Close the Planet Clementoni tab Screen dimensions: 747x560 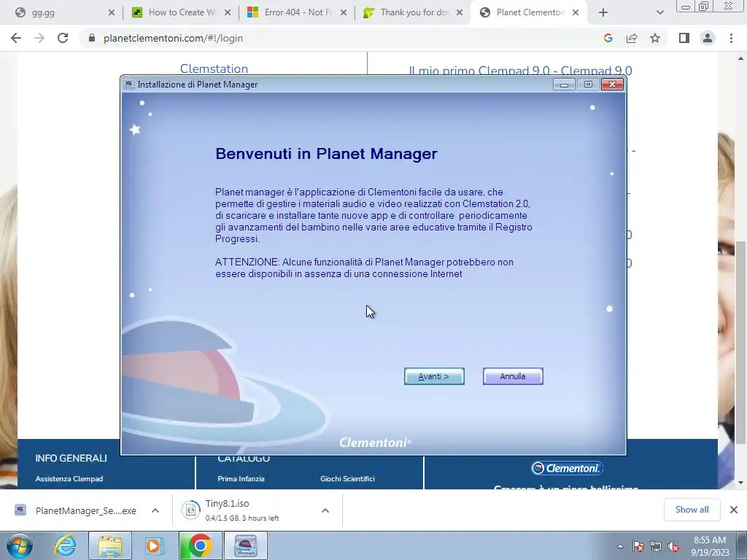576,12
